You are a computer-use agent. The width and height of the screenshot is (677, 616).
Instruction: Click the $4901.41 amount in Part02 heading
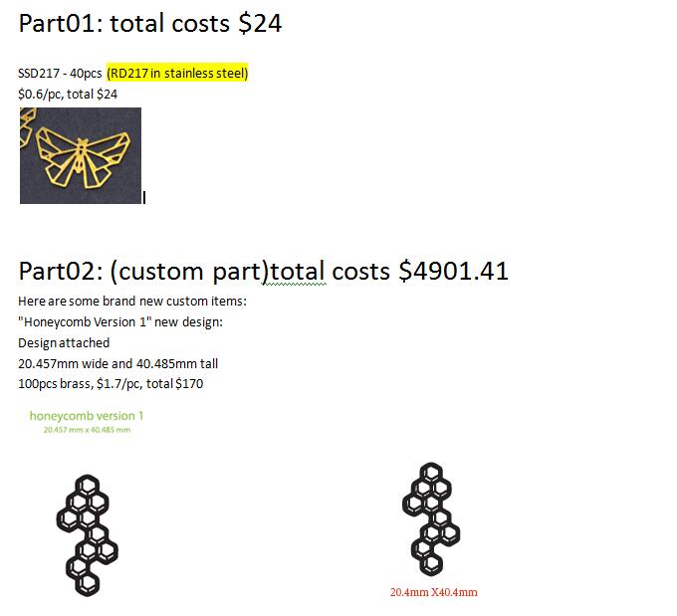453,271
